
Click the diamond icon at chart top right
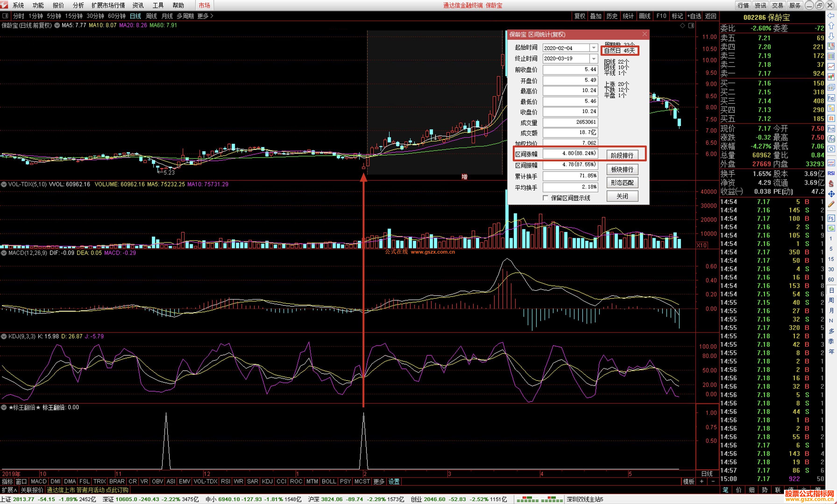(x=682, y=25)
